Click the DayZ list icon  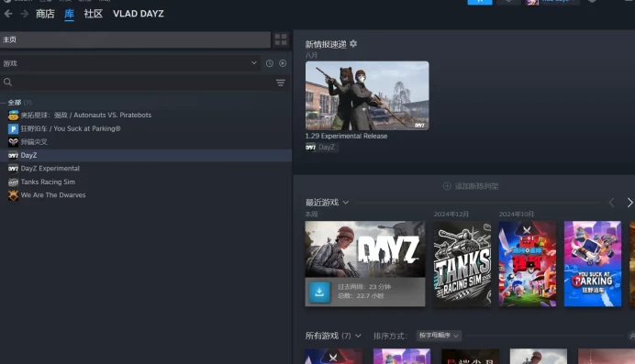(x=14, y=155)
